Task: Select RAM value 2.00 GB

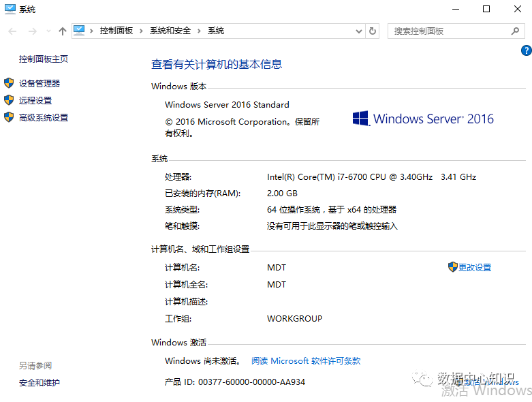Action: coord(282,194)
